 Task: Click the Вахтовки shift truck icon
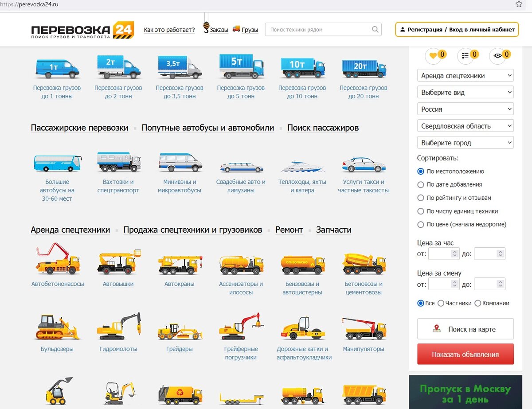(x=119, y=162)
